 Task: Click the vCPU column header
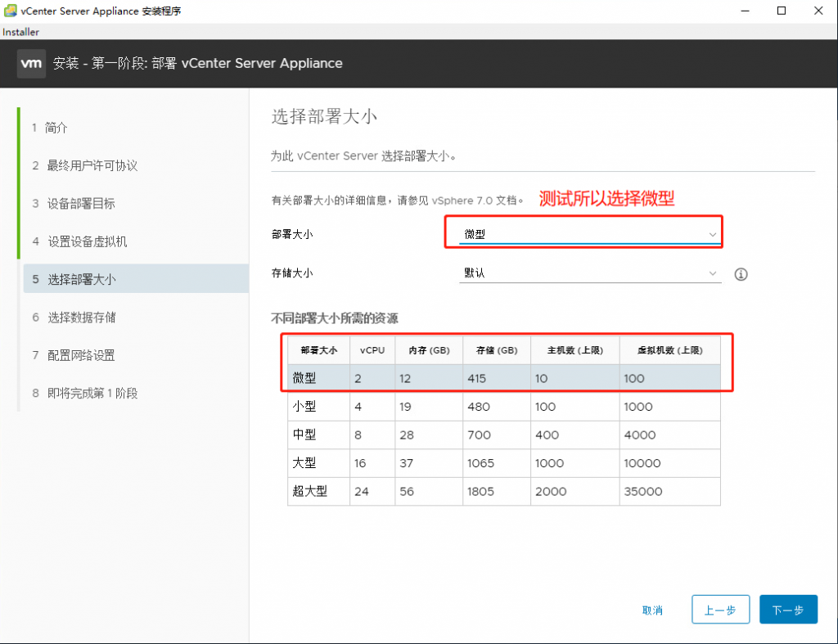pyautogui.click(x=372, y=350)
